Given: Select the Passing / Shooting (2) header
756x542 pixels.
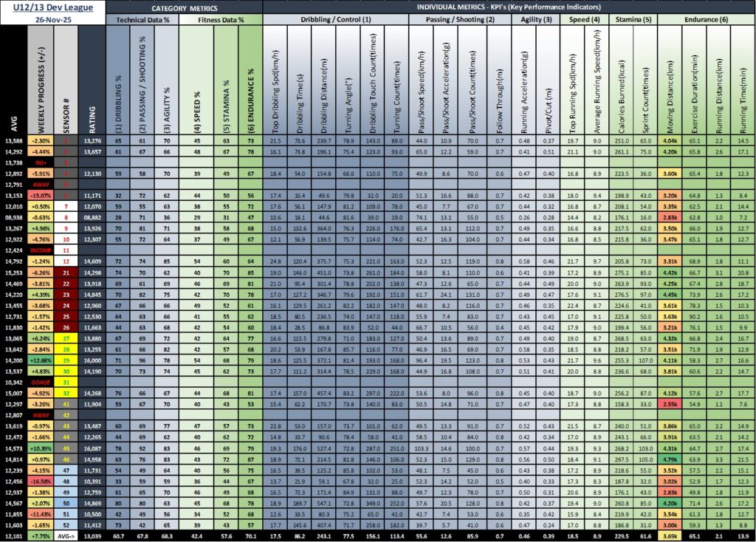Looking at the screenshot, I should point(459,20).
